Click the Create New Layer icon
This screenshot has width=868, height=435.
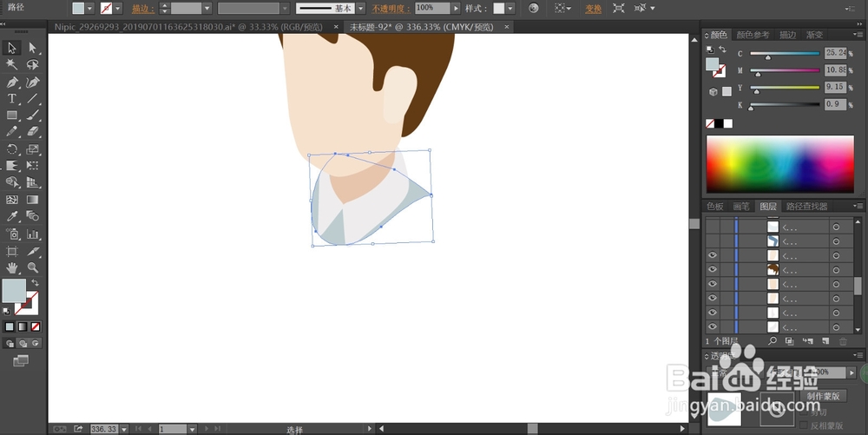[825, 341]
